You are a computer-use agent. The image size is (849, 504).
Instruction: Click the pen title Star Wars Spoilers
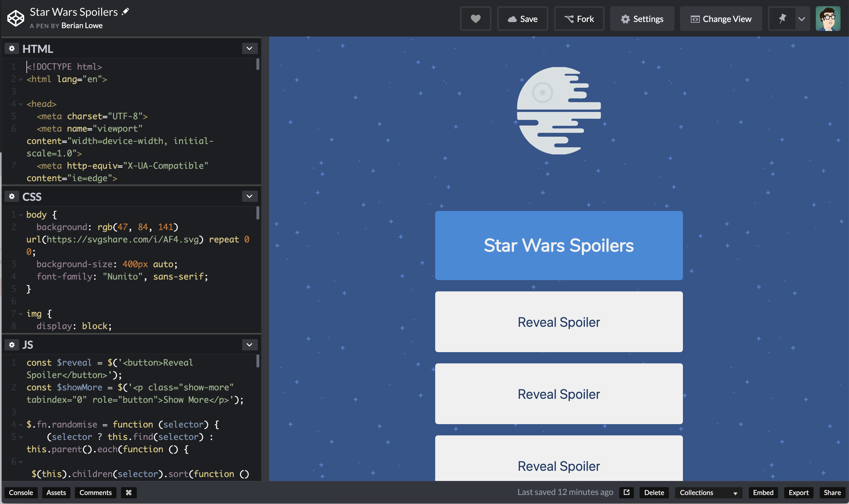tap(74, 12)
